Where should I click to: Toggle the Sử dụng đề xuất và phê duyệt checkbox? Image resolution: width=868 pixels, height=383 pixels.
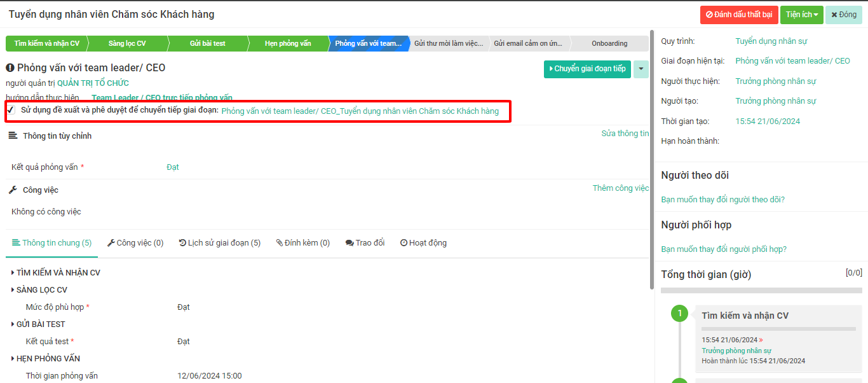point(11,111)
